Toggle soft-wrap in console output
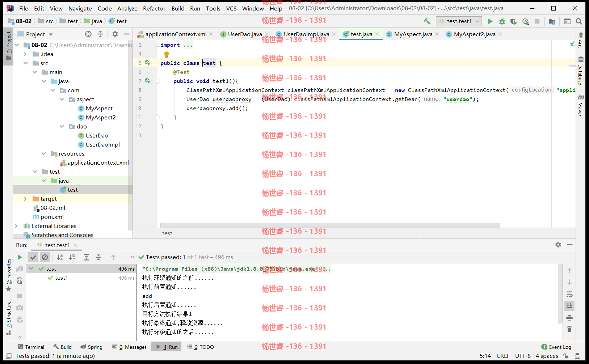This screenshot has height=364, width=589. coord(569,294)
